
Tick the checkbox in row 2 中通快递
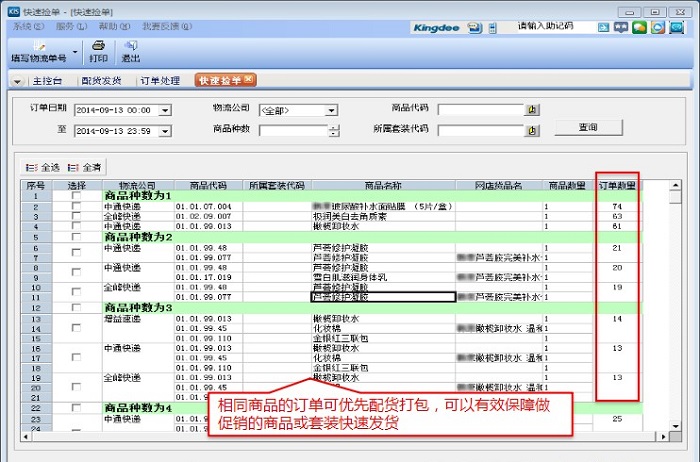[76, 206]
